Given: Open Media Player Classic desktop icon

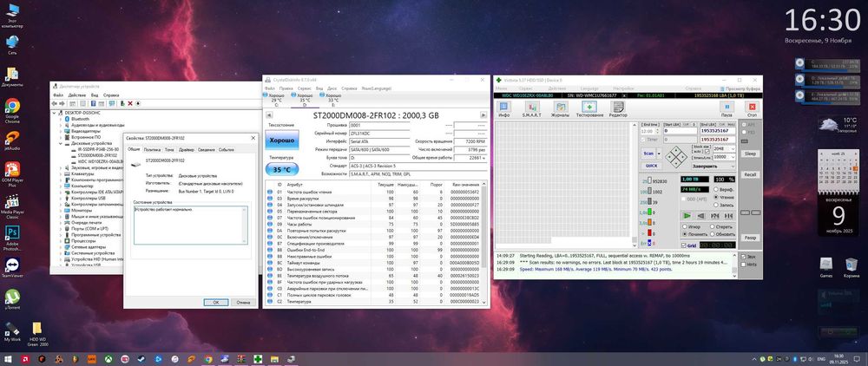Looking at the screenshot, I should click(11, 206).
